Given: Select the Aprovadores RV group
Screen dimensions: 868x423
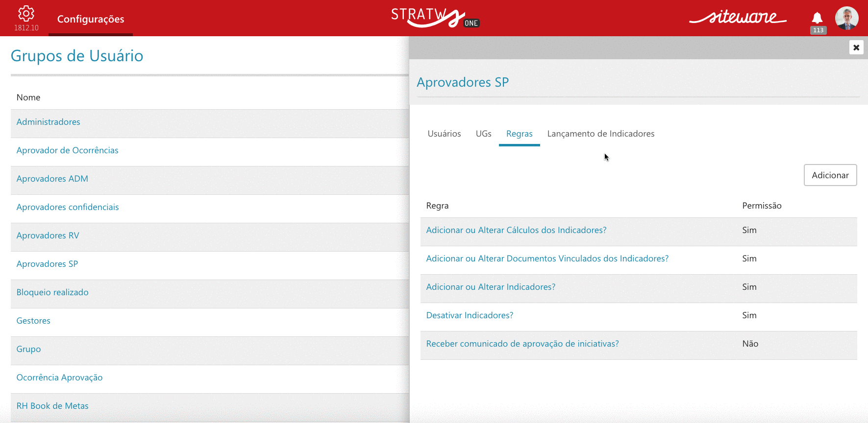Looking at the screenshot, I should pos(48,235).
